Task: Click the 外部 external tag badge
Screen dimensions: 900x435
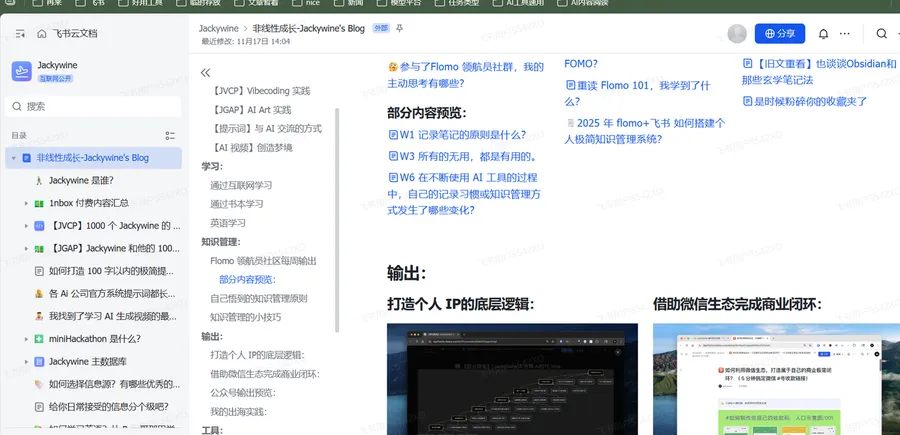Action: point(380,28)
